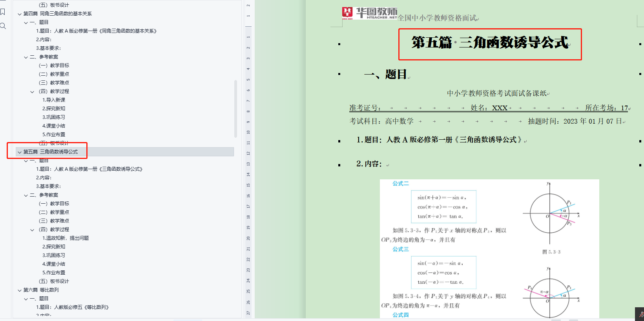Select the unit circle figure 图5.3-3
The height and width of the screenshot is (321, 644).
pos(551,214)
